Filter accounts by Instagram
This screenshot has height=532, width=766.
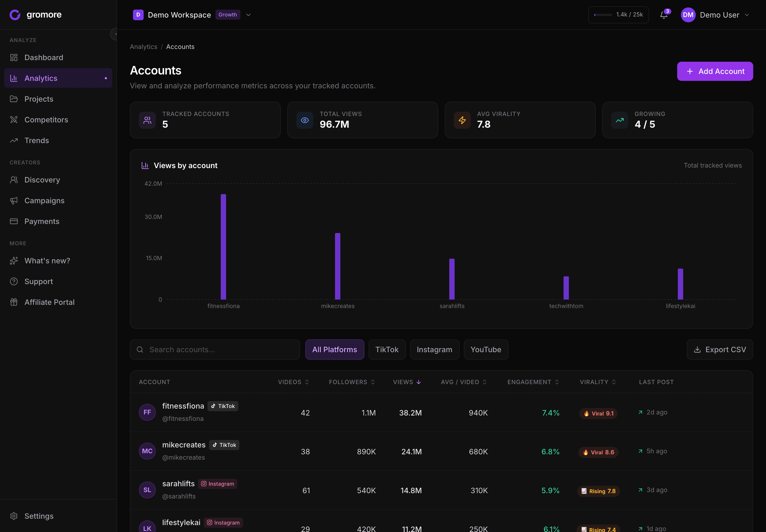click(435, 349)
